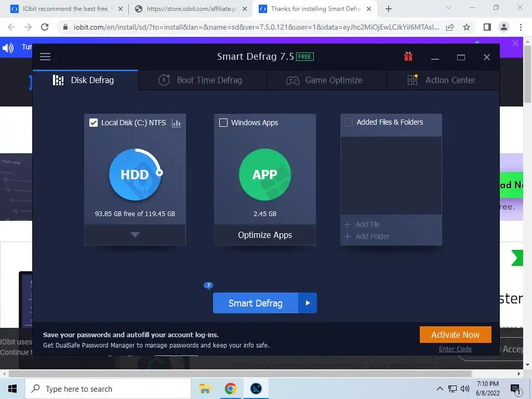Viewport: 532px width, 399px height.
Task: Switch to Boot Time Defrag tab
Action: 203,80
